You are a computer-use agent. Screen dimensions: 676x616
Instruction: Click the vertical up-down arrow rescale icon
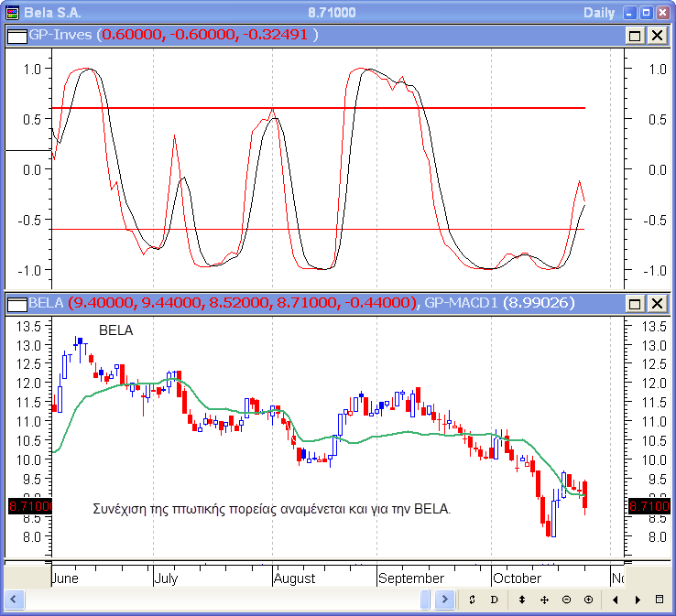click(522, 600)
